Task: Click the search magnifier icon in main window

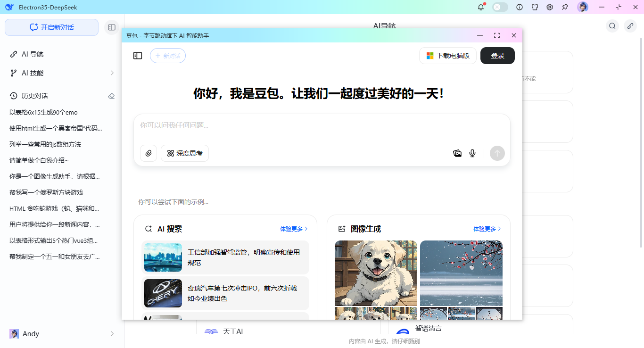Action: point(612,26)
